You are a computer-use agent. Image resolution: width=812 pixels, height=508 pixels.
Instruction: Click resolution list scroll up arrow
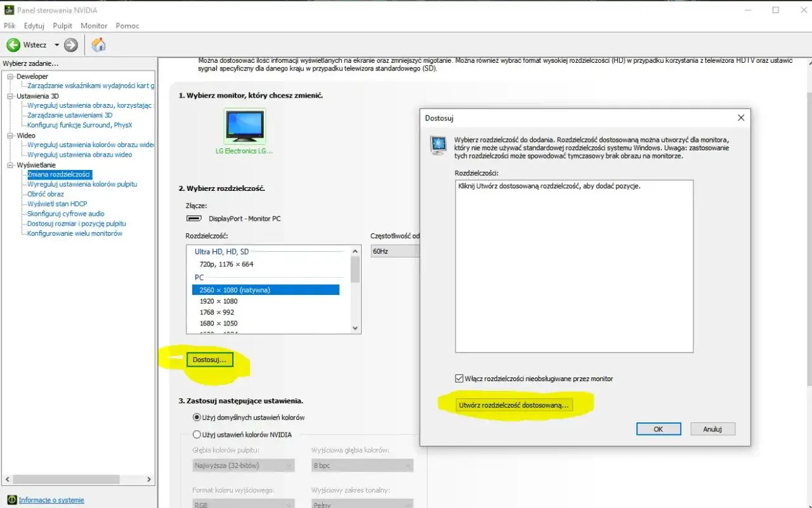click(x=355, y=251)
